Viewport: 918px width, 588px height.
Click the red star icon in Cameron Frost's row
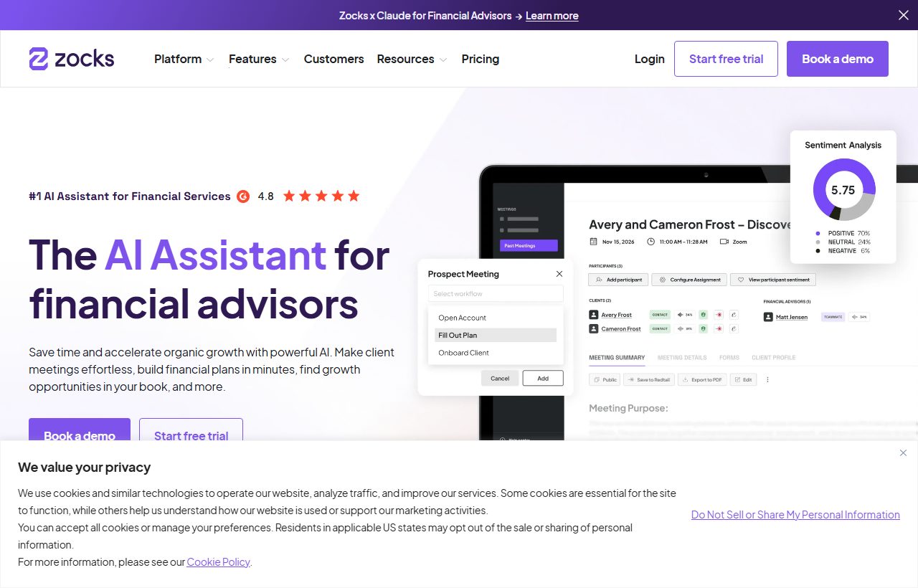click(x=719, y=328)
